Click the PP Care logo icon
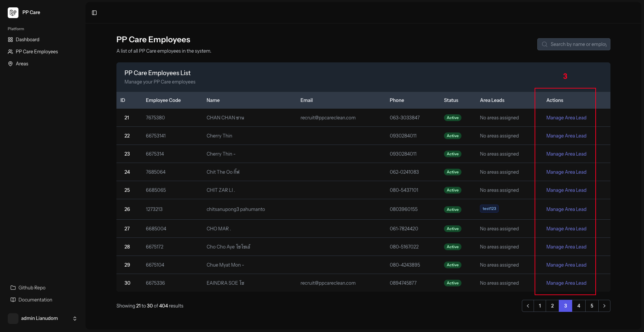This screenshot has height=332, width=644. point(13,13)
